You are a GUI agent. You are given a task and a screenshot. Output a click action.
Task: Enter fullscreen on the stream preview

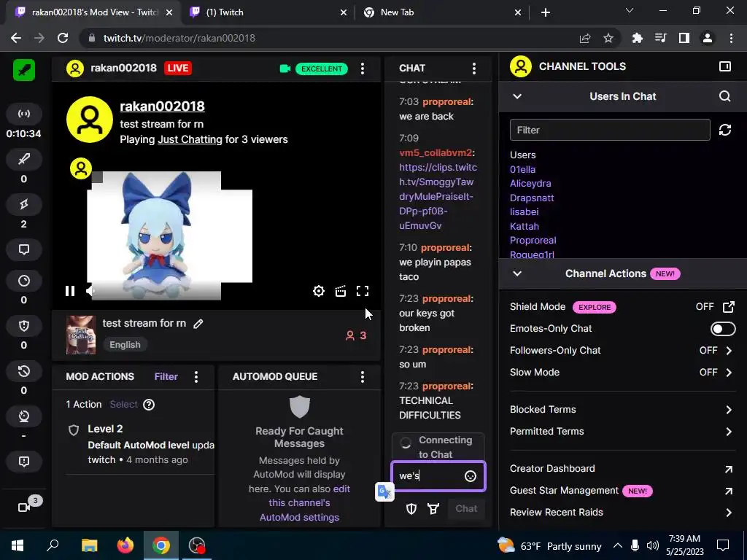click(x=363, y=291)
